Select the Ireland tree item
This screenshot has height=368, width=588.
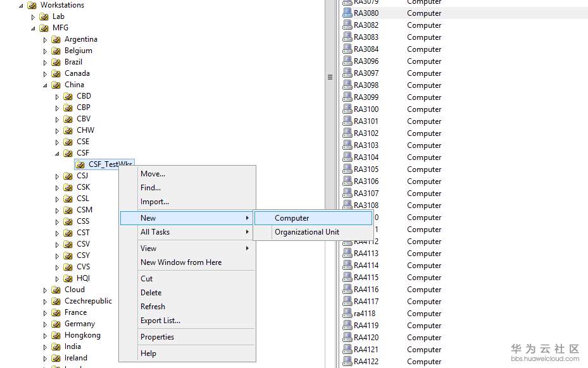[76, 358]
